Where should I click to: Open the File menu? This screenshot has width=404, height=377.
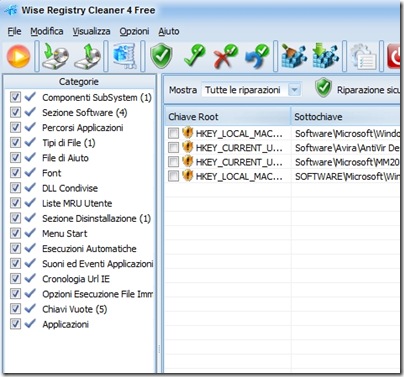pos(14,31)
